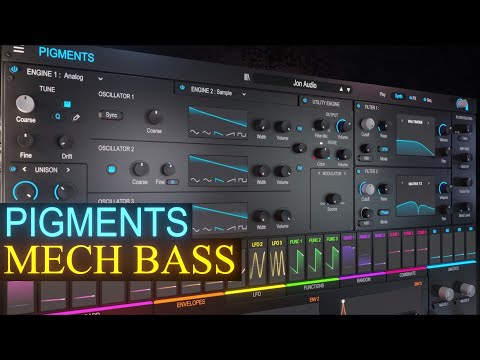
Task: Expand the Engine 1 Analog type dropdown
Action: point(100,79)
